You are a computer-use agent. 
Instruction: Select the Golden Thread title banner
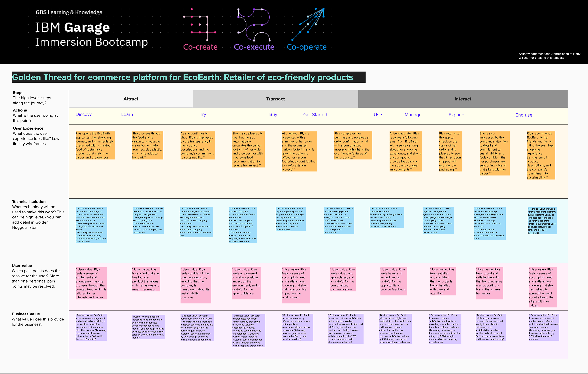[188, 77]
